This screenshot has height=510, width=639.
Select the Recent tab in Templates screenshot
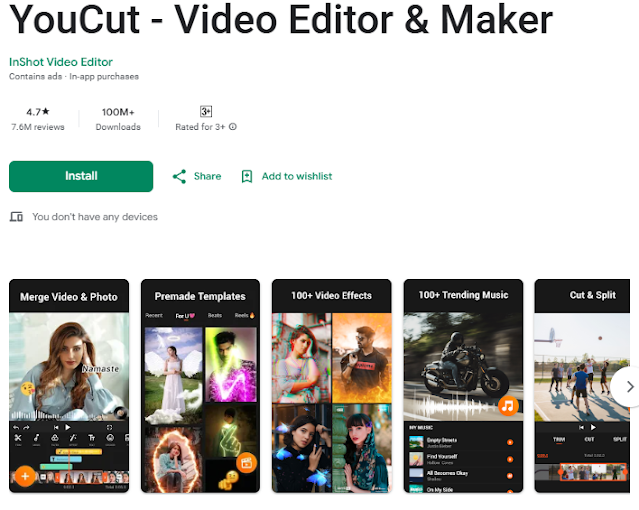pos(154,315)
